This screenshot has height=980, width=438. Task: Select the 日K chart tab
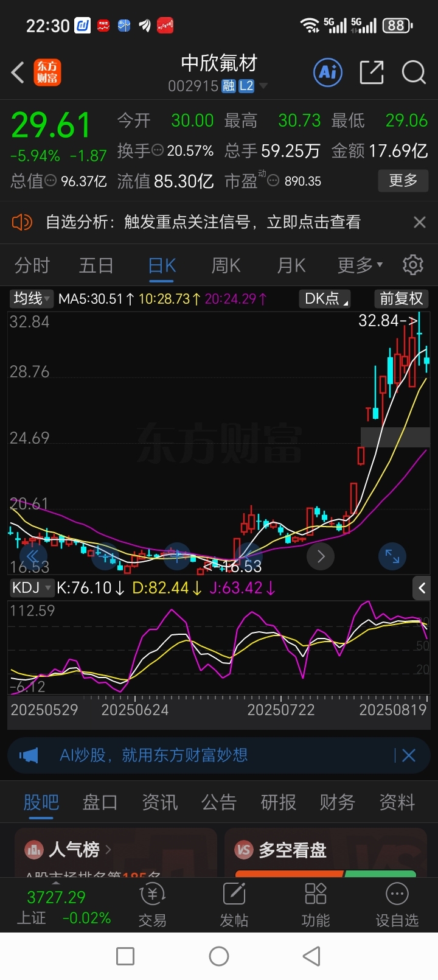pos(162,265)
